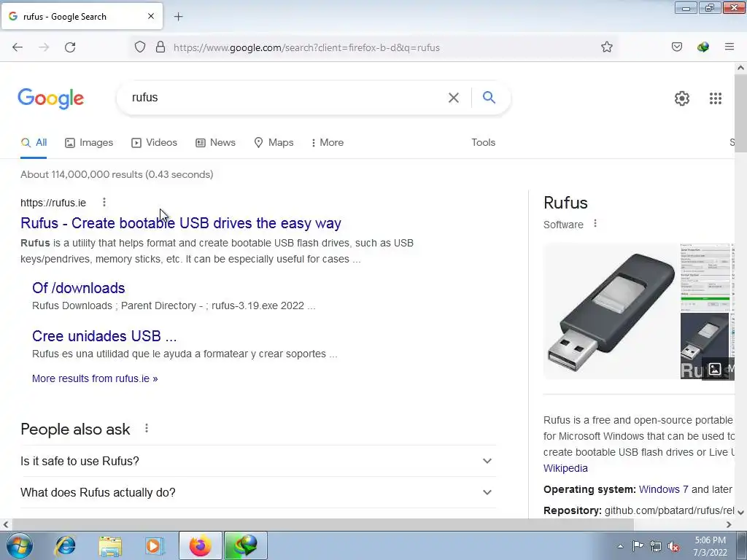Click the large USB drive thumbnail image

click(611, 311)
